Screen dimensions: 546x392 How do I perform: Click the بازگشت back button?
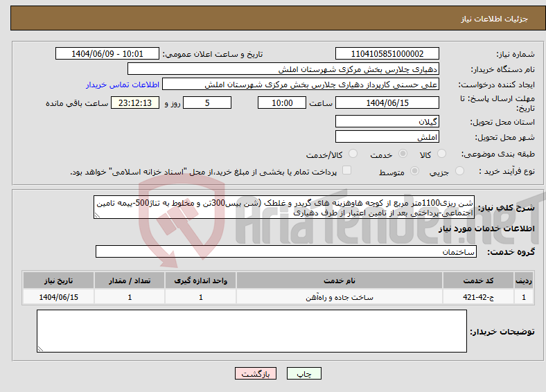click(x=256, y=373)
